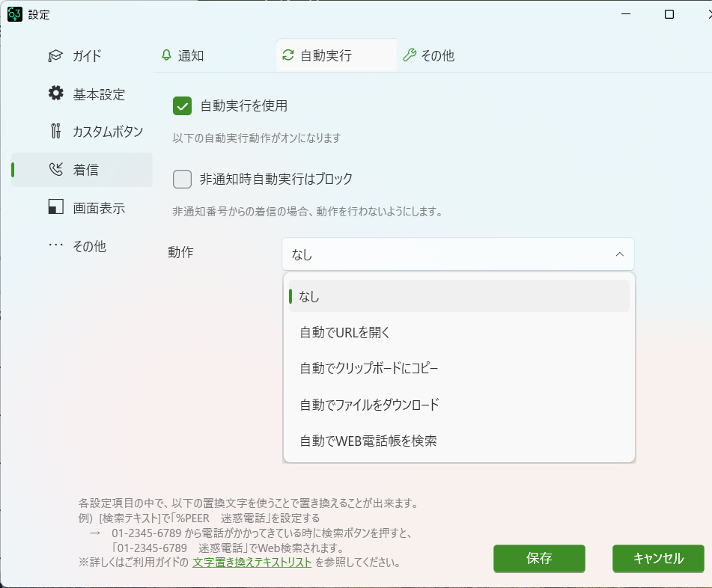This screenshot has width=712, height=588.
Task: Click the three-dots icon for その他
Action: (x=55, y=245)
